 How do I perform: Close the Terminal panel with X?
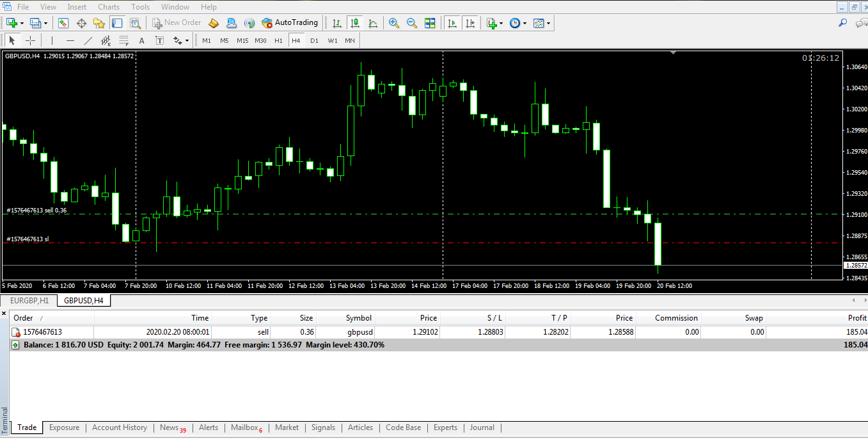point(4,314)
